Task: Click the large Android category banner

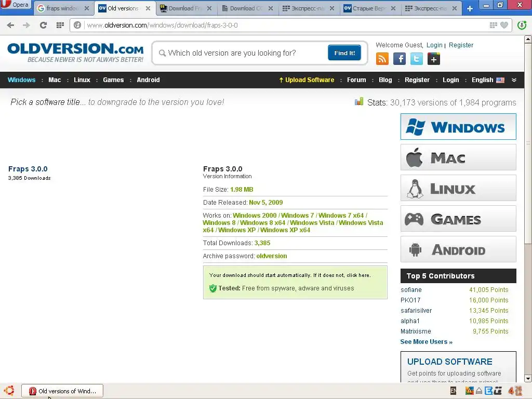Action: [x=458, y=249]
